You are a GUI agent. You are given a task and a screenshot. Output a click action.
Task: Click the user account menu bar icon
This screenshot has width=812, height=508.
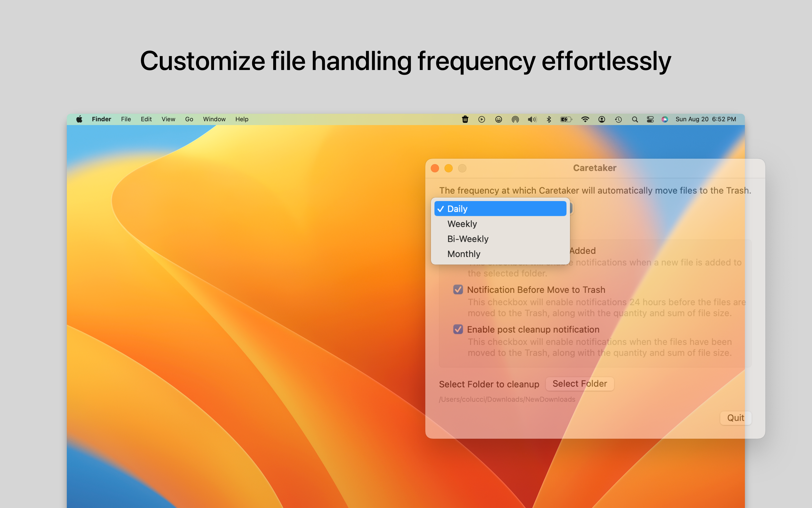[602, 119]
